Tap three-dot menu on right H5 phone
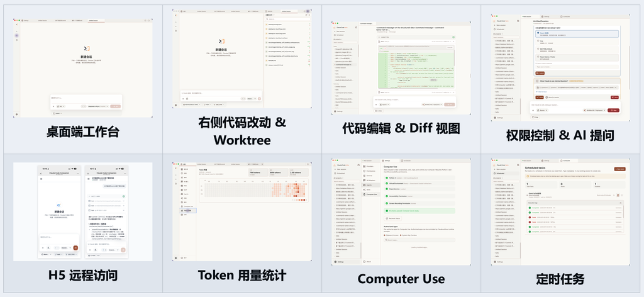 click(125, 173)
